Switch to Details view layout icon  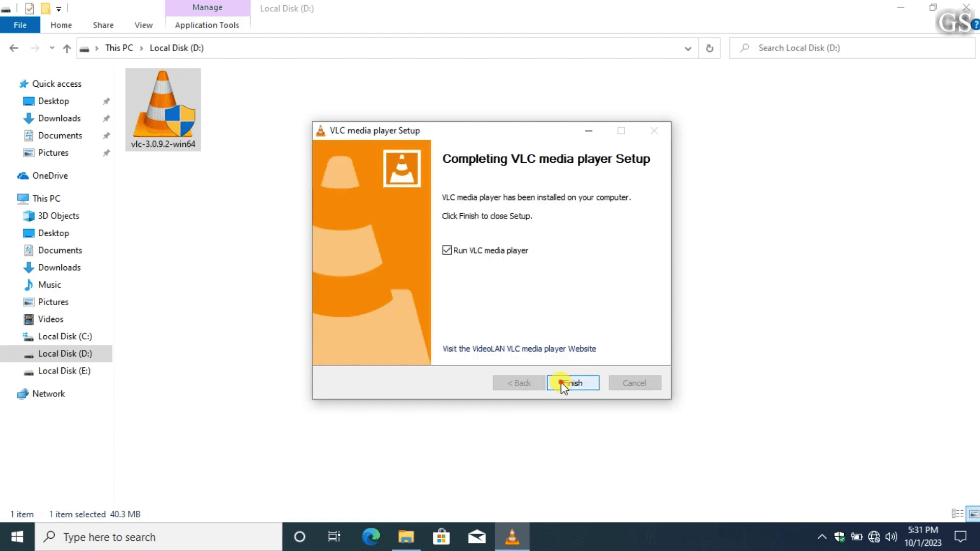click(958, 514)
